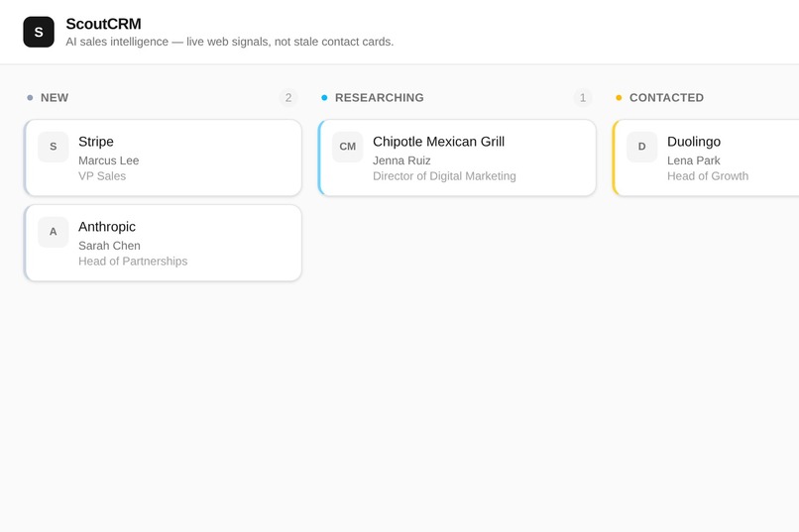Open the Anthropic lead card
Viewport: 799px width, 532px height.
(x=163, y=243)
